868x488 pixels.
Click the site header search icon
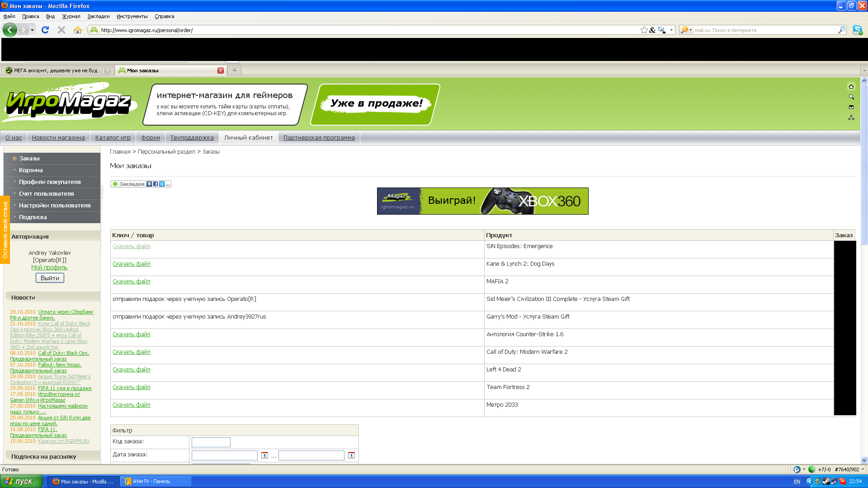tap(851, 97)
